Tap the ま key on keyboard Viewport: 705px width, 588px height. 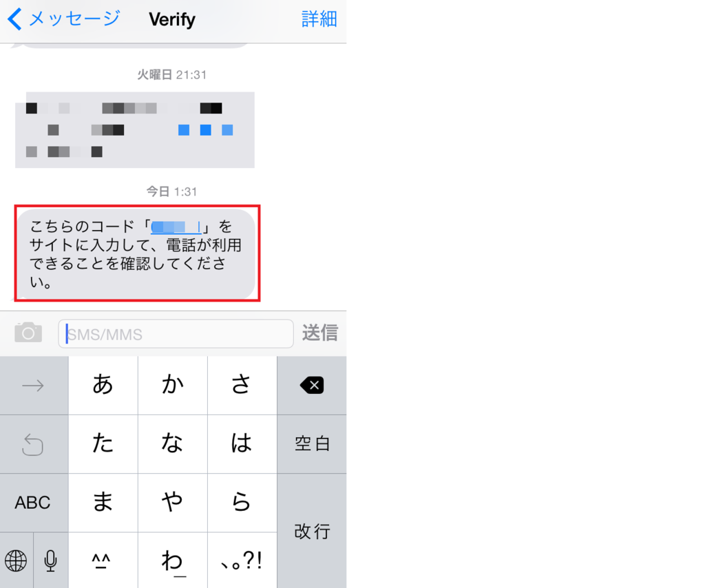pyautogui.click(x=103, y=502)
